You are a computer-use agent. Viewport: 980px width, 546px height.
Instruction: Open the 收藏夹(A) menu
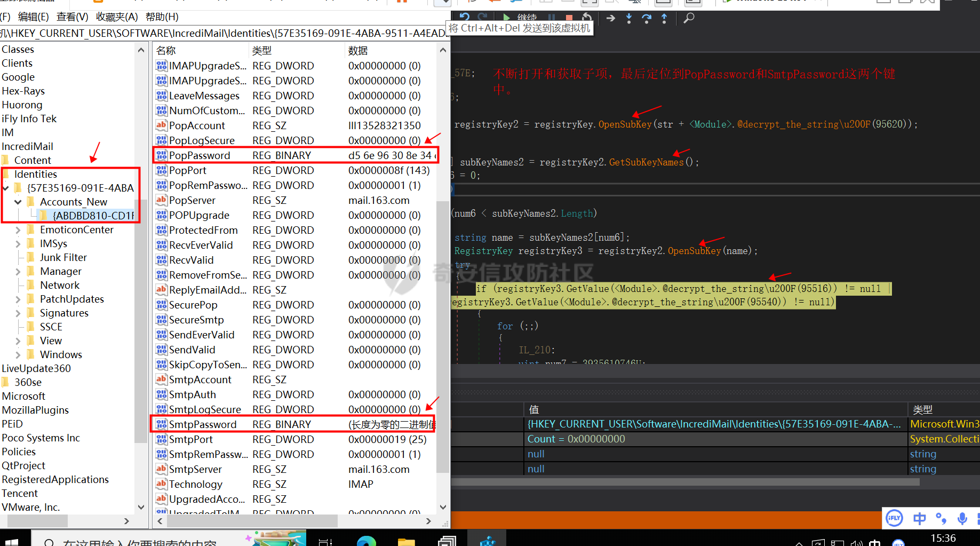coord(117,17)
